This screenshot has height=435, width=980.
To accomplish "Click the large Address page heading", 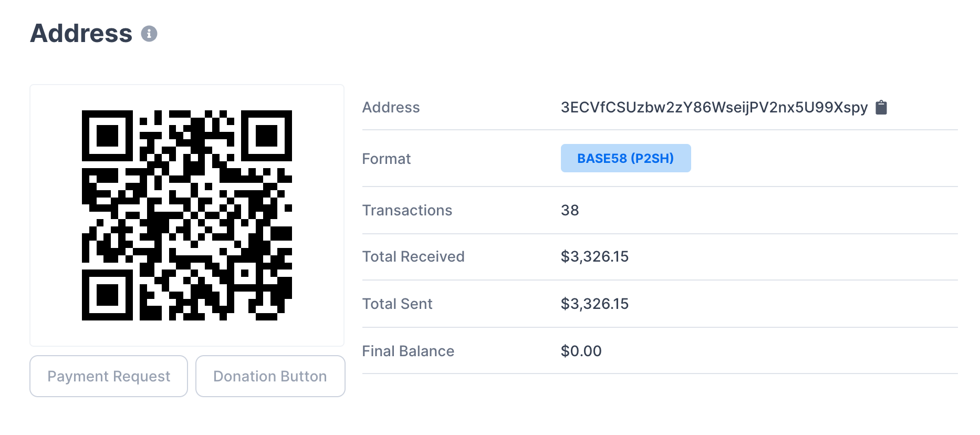I will [81, 33].
